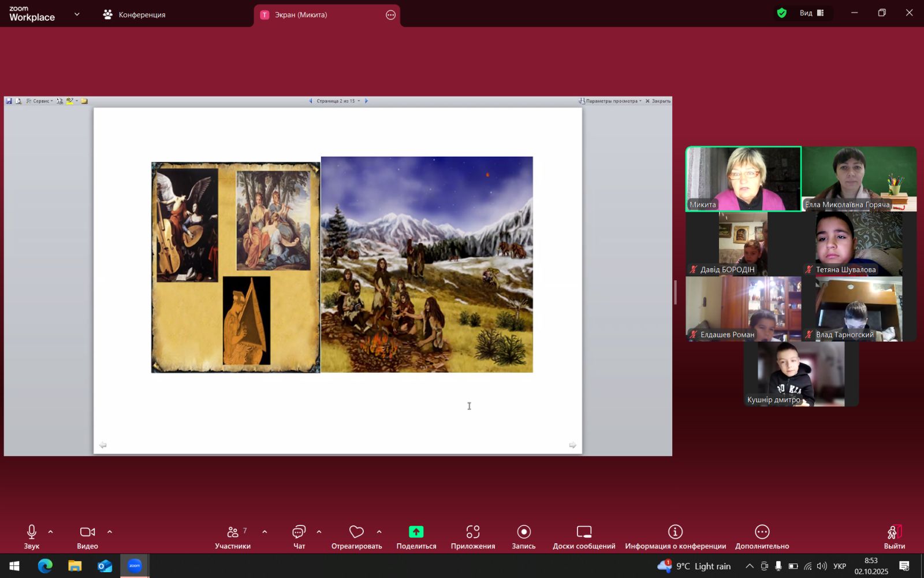Show conference information
This screenshot has width=924, height=578.
coord(675,536)
